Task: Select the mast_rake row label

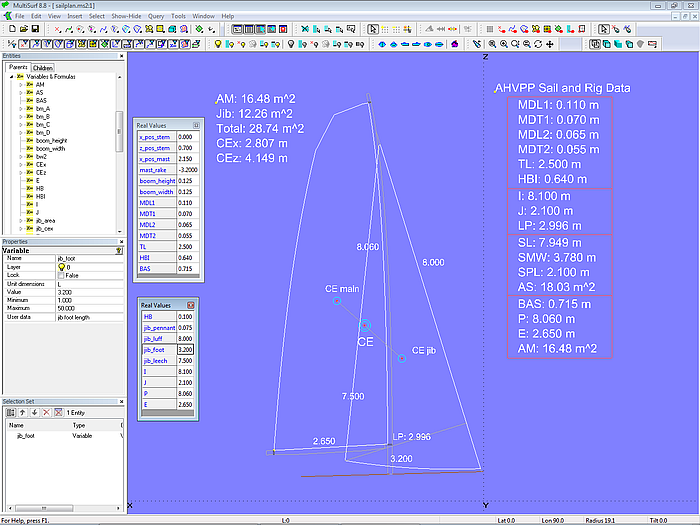Action: coord(154,170)
